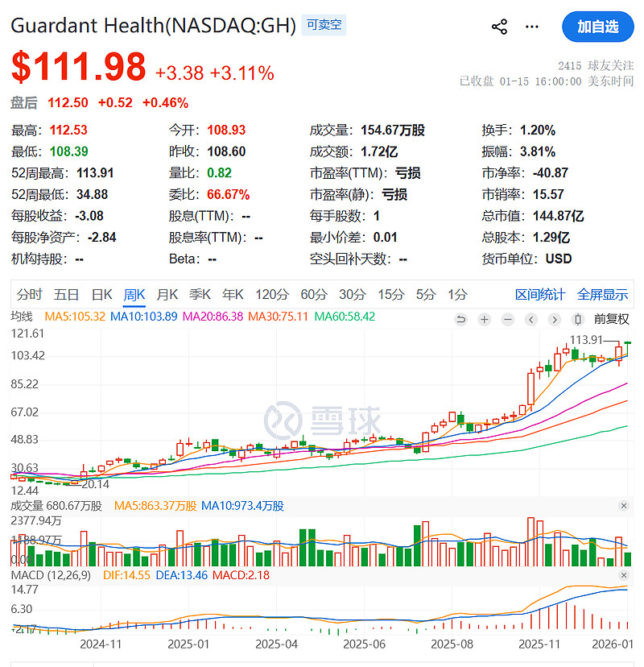Click the MA30:75.11 moving average label
644x667 pixels.
click(278, 317)
